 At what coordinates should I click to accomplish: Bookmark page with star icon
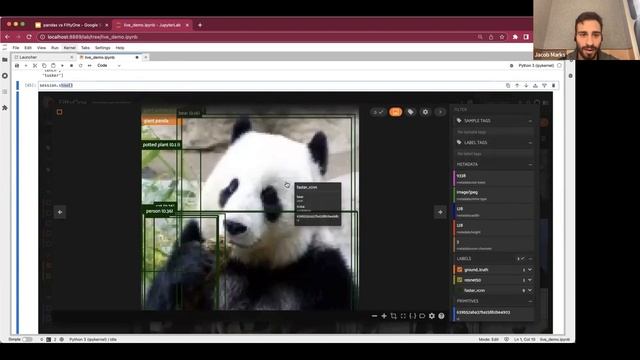tap(502, 37)
